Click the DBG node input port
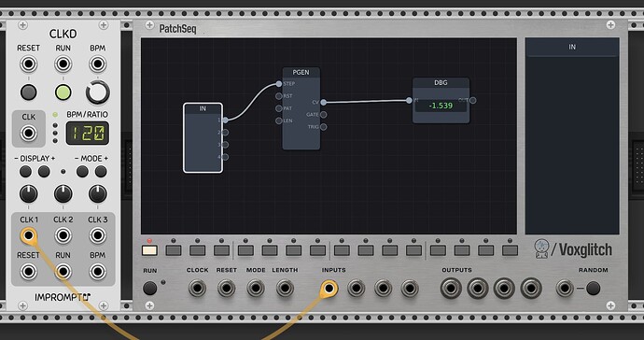The height and width of the screenshot is (340, 644). point(409,100)
